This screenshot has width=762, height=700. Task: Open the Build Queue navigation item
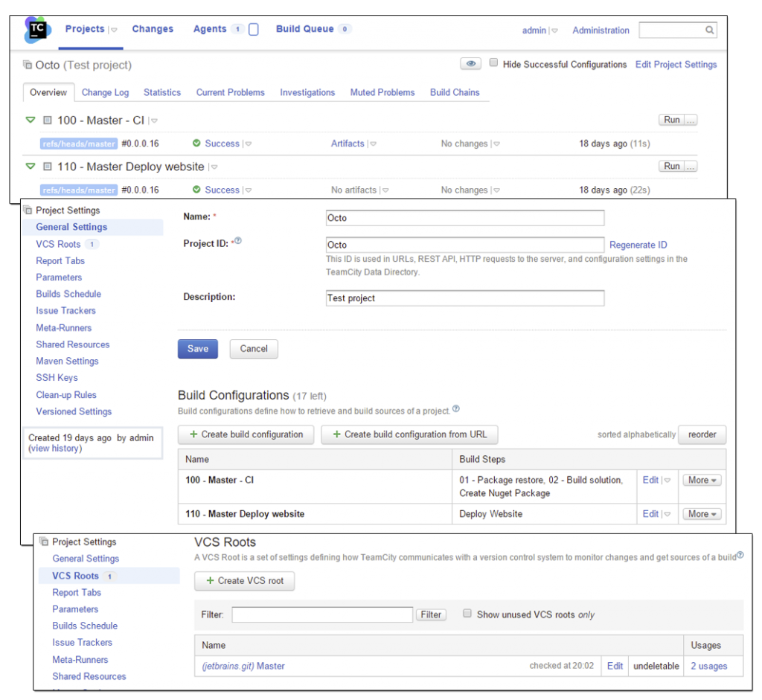(304, 29)
